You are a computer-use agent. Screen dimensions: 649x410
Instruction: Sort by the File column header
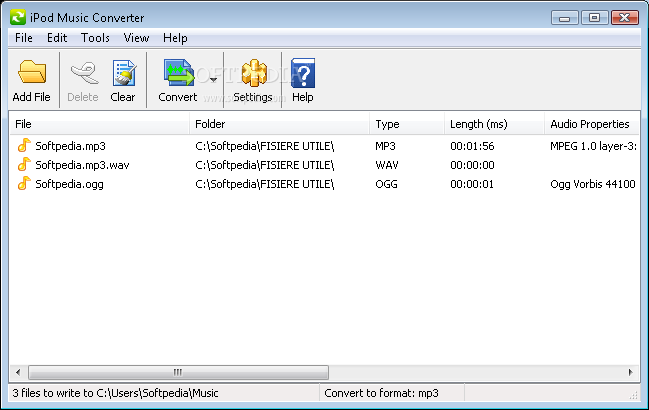point(99,124)
